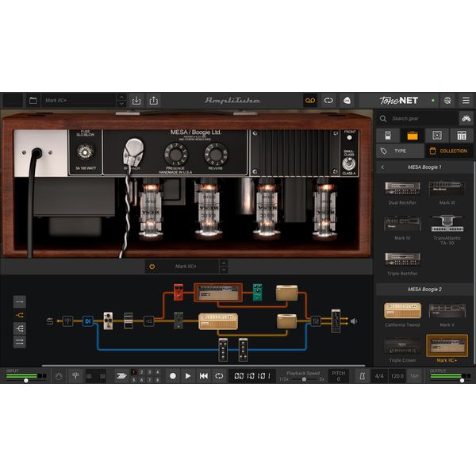Select the Triple Crown amp thumbnail

click(402, 346)
